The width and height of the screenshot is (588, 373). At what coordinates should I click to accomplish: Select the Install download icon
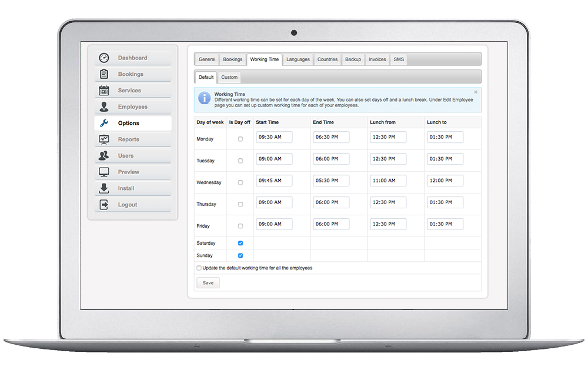click(x=104, y=188)
